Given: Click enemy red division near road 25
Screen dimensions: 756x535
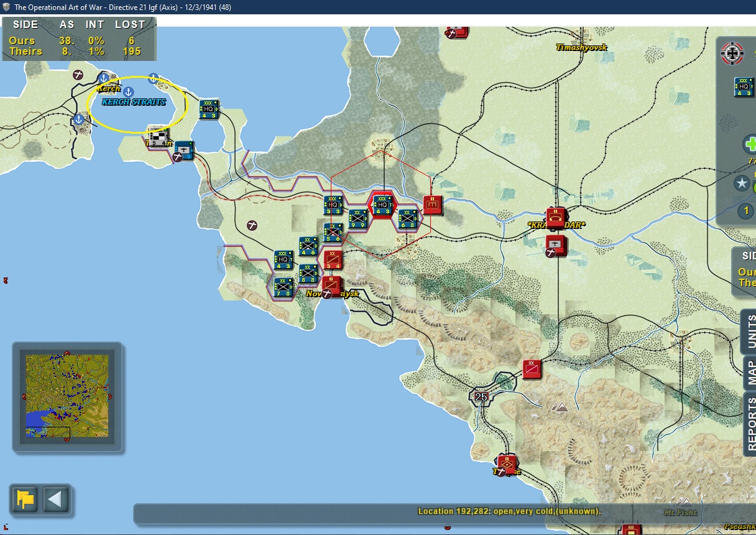Looking at the screenshot, I should tap(532, 369).
